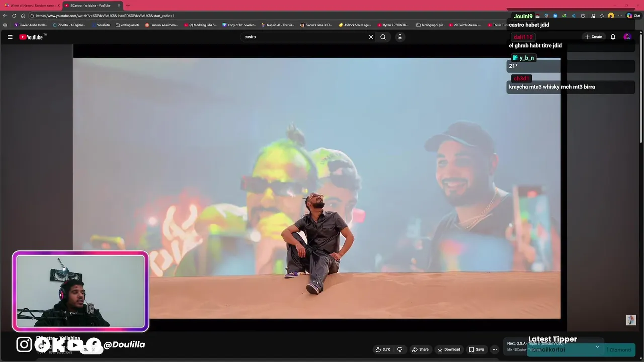Open more actions three-dot menu under video
644x362 pixels.
(494, 349)
